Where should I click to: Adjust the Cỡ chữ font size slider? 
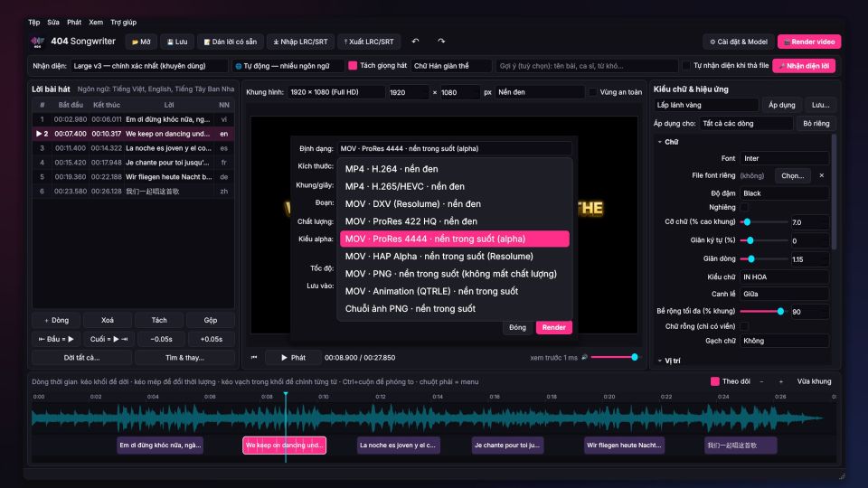click(x=764, y=222)
